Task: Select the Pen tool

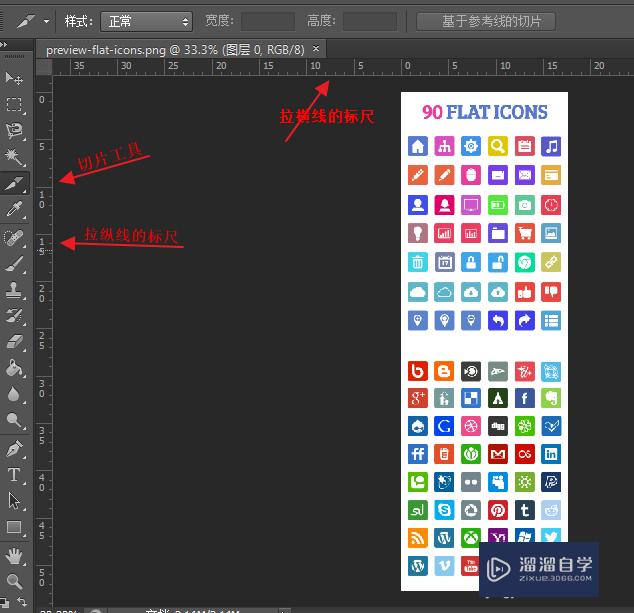Action: click(x=14, y=449)
